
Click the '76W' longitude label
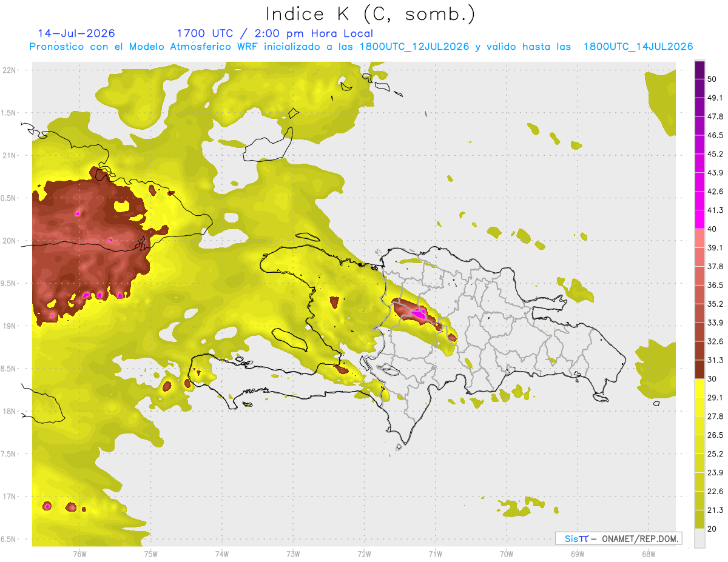pos(79,554)
